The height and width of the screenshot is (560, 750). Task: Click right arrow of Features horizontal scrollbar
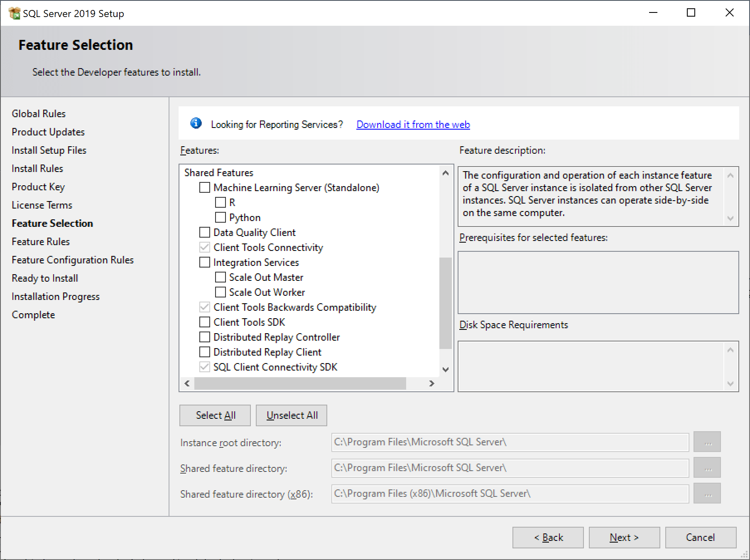pyautogui.click(x=432, y=383)
